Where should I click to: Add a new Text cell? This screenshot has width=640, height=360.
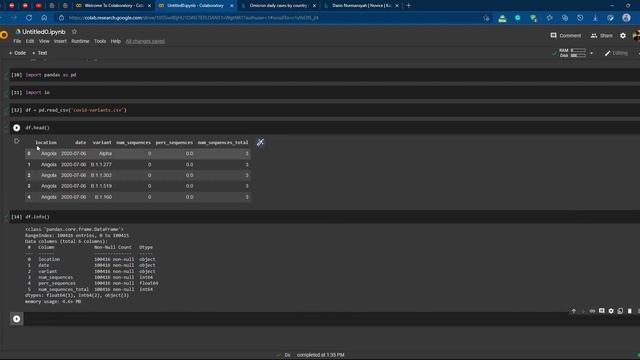pos(40,53)
